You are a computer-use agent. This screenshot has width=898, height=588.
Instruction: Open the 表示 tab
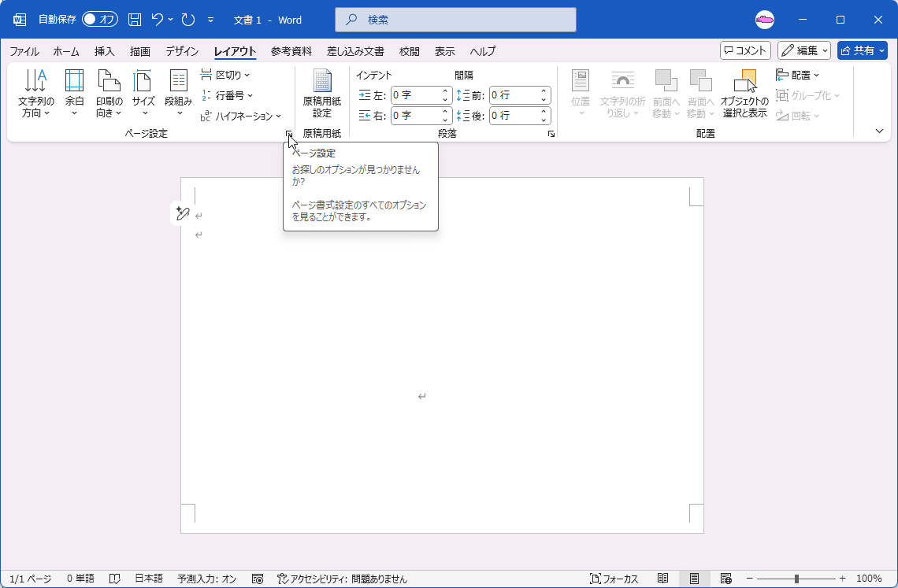(445, 51)
